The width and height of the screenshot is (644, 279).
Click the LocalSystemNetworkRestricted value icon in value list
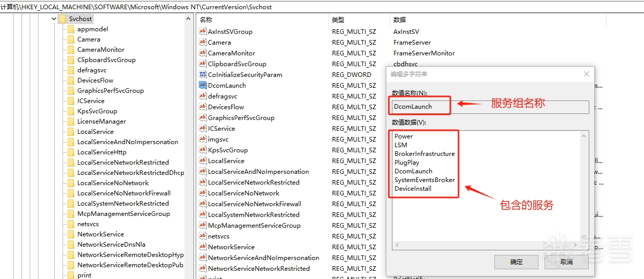(x=202, y=214)
